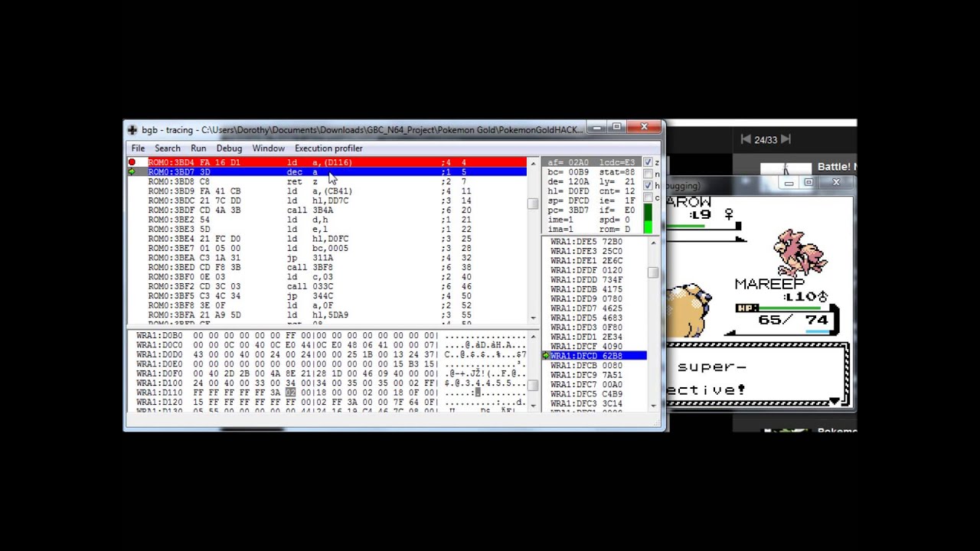The image size is (980, 551).
Task: Click stack pane scrollbar down arrow
Action: tap(653, 405)
